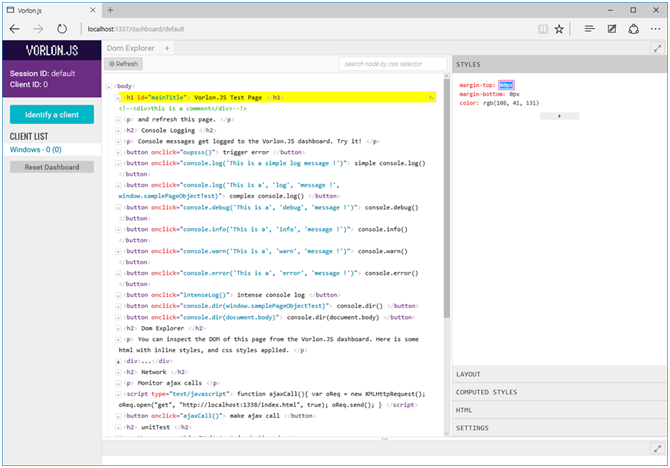Reload the page with the refresh icon

coord(62,29)
